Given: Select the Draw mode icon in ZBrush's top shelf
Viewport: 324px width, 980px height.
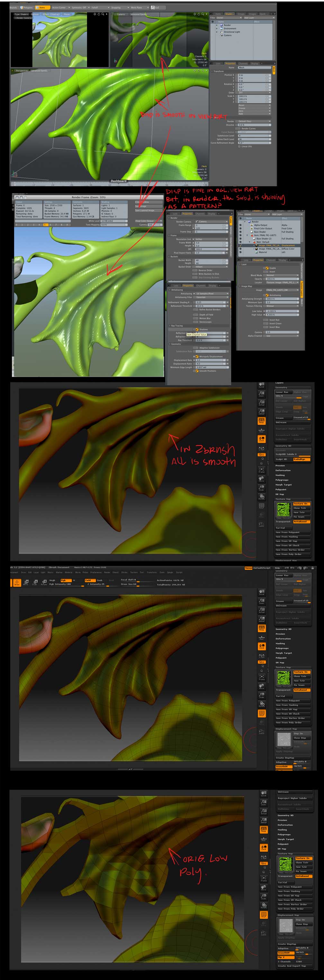Looking at the screenshot, I should click(x=17, y=583).
